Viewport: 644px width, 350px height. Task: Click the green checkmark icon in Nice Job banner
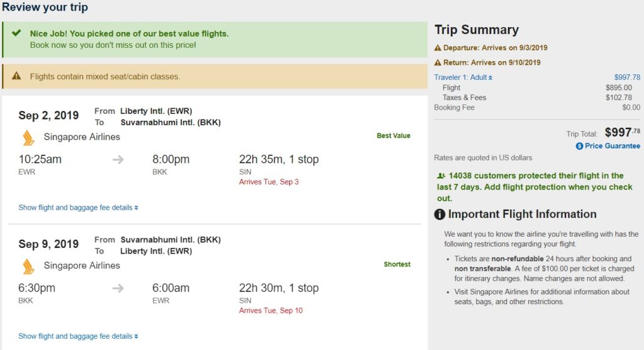(16, 33)
